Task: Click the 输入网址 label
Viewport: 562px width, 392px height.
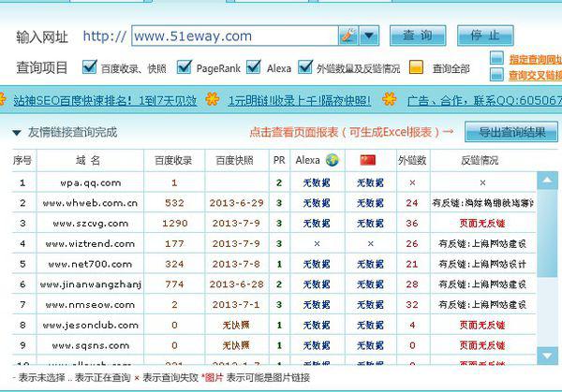Action: (x=42, y=36)
